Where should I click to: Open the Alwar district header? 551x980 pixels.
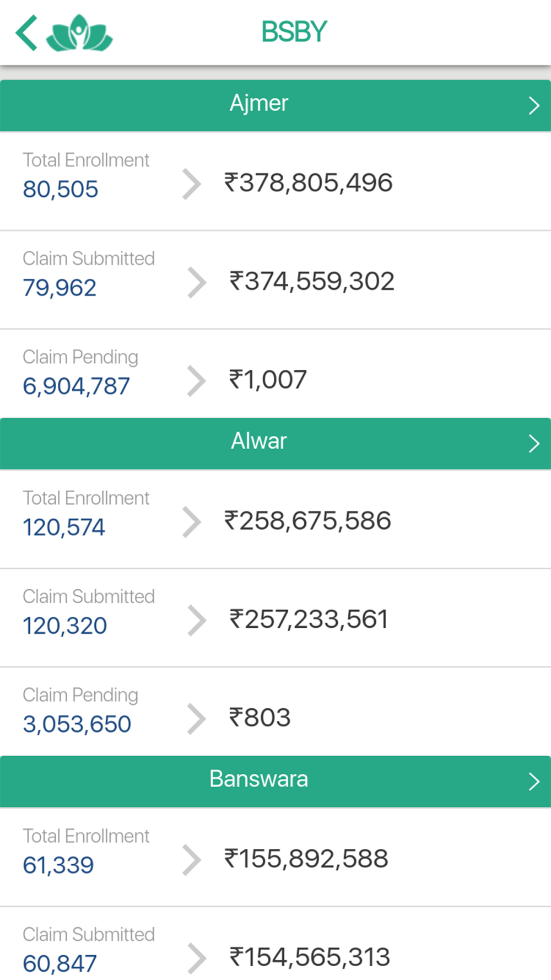[259, 441]
